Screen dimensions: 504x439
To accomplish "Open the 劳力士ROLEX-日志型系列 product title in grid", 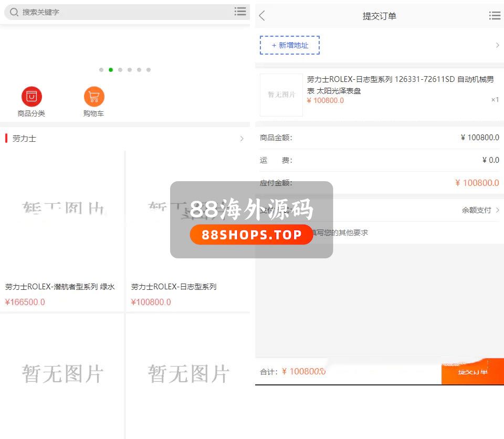I will tap(174, 287).
